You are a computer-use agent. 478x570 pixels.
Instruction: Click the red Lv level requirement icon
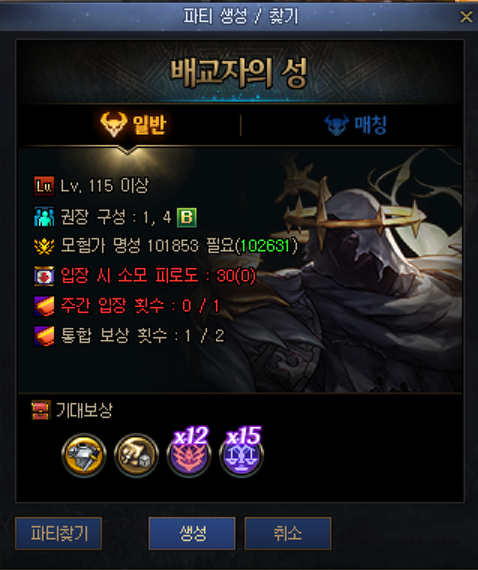click(44, 186)
